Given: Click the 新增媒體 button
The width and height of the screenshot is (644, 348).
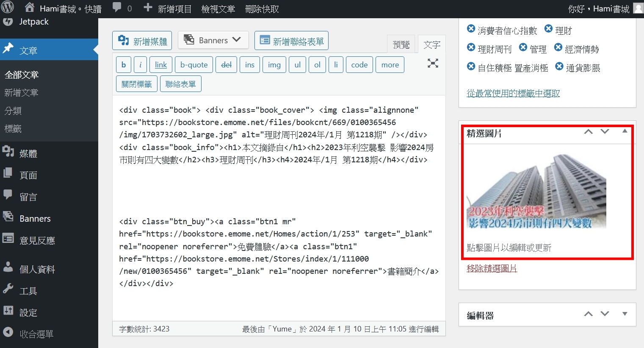Looking at the screenshot, I should pyautogui.click(x=142, y=41).
